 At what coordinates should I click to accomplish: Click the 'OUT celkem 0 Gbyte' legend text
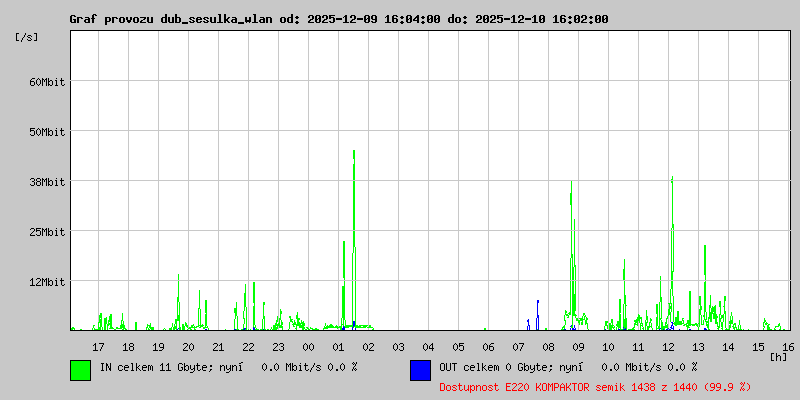[x=497, y=367]
